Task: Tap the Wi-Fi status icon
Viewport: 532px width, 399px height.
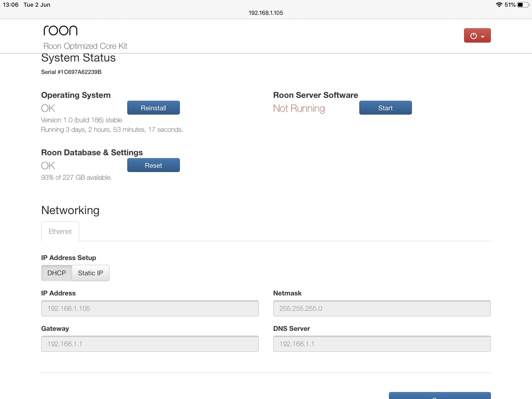Action: [x=499, y=5]
